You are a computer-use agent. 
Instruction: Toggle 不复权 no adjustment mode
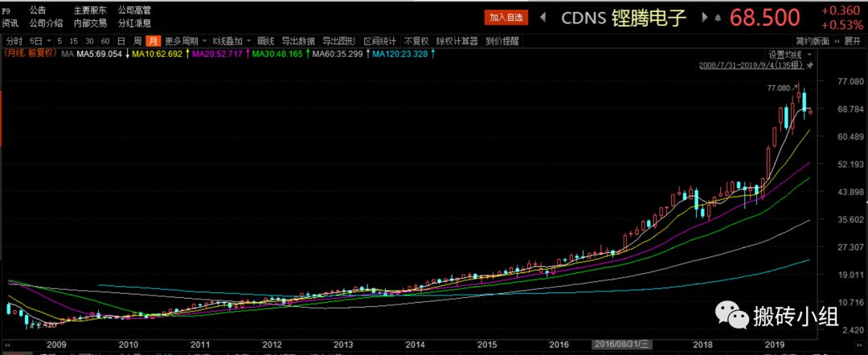pyautogui.click(x=417, y=41)
